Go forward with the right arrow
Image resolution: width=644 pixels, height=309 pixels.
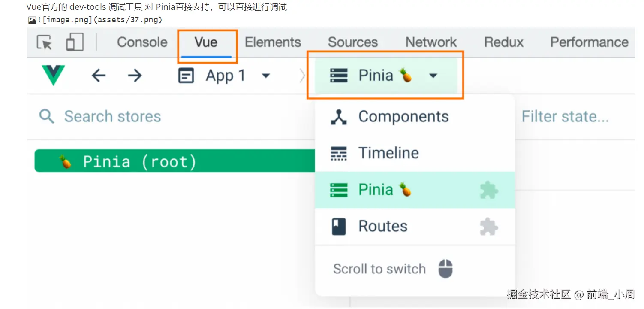(x=135, y=76)
